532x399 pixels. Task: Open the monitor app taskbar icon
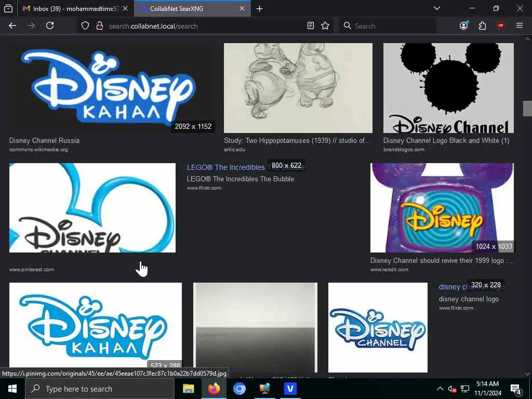264,389
